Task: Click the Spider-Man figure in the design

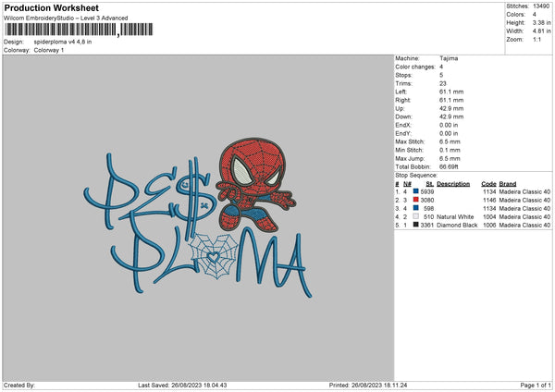Action: point(255,184)
